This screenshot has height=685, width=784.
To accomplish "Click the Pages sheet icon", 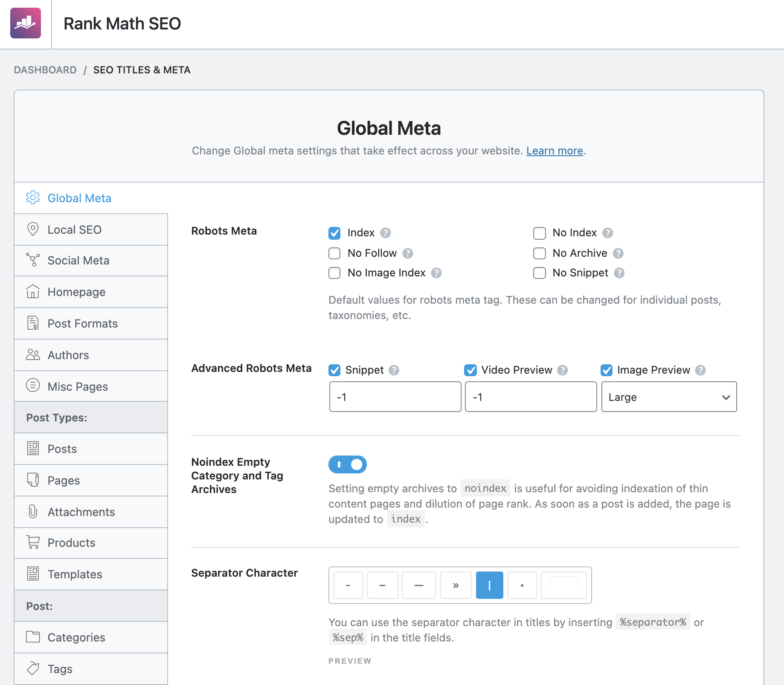I will coord(33,480).
